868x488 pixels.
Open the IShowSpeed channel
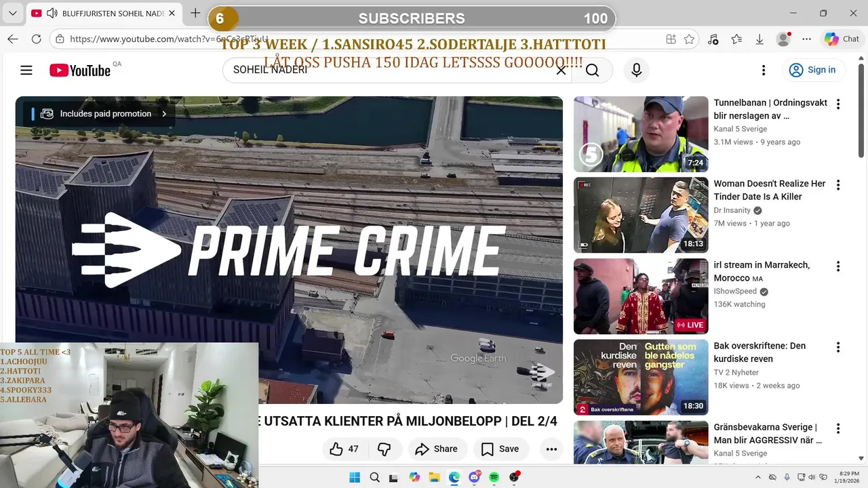(735, 291)
